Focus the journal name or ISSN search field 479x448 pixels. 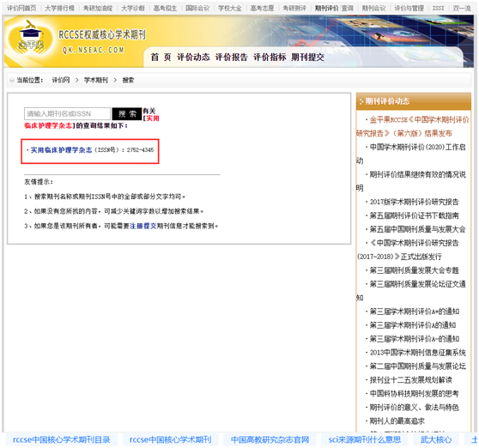pyautogui.click(x=67, y=113)
